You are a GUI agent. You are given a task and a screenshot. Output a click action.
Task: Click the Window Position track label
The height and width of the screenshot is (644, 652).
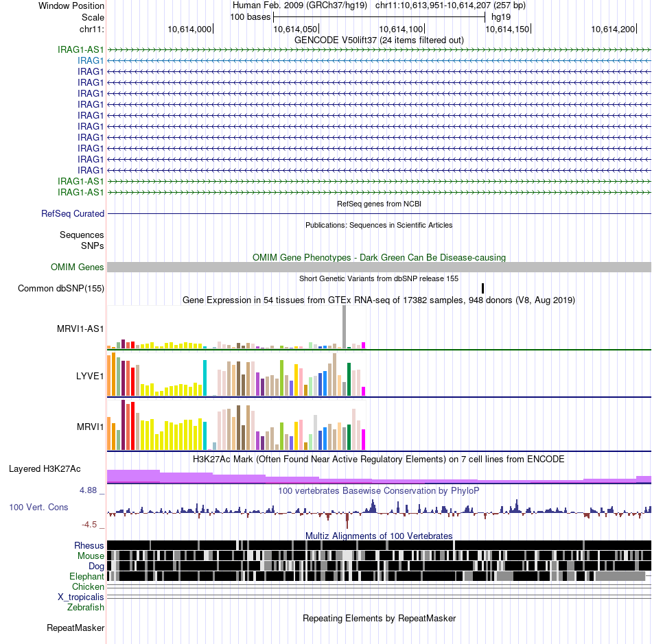point(71,5)
